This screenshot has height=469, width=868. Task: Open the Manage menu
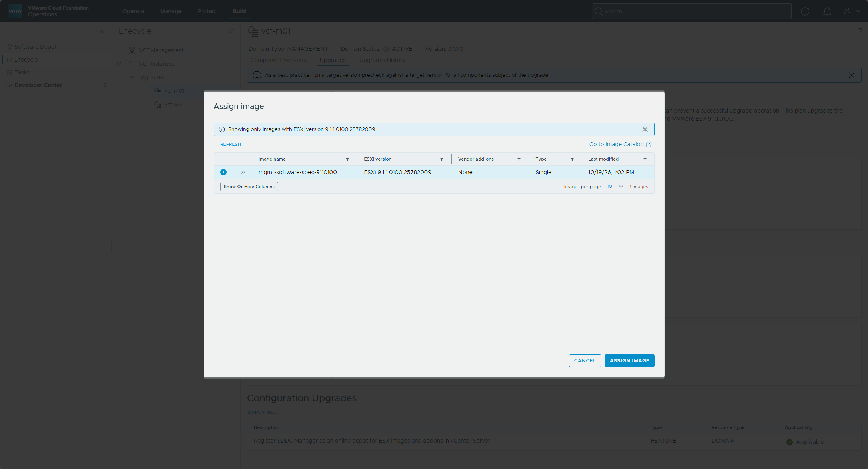click(171, 11)
